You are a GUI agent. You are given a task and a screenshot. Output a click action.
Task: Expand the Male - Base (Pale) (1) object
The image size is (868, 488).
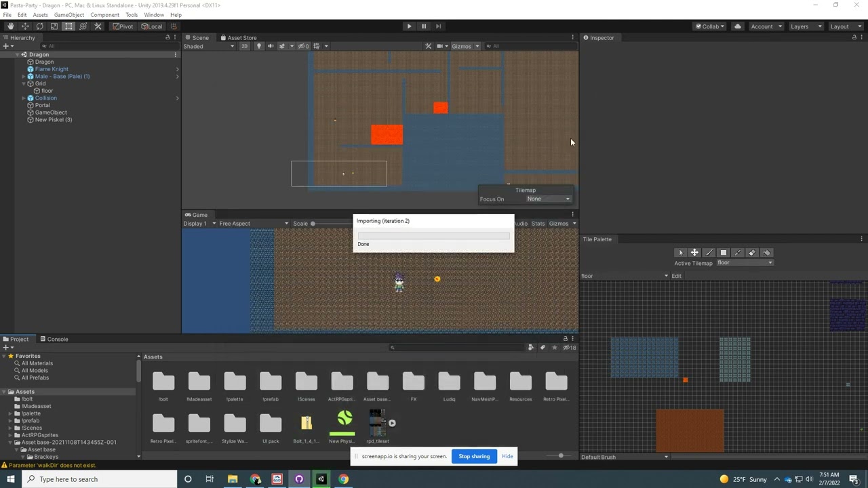24,77
